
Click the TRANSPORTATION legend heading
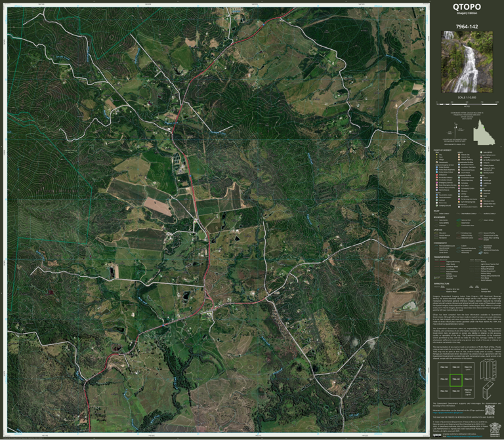442,257
